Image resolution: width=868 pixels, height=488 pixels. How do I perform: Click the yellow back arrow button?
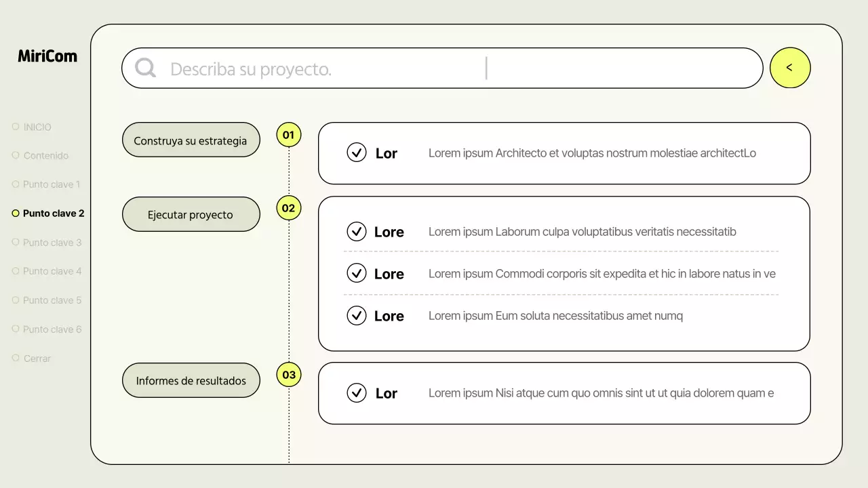point(790,68)
